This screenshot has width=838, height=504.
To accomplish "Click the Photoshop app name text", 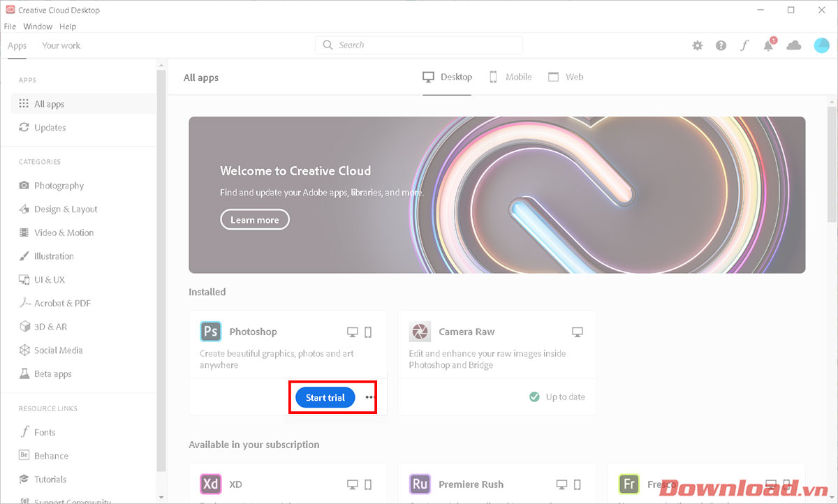I will tap(253, 332).
